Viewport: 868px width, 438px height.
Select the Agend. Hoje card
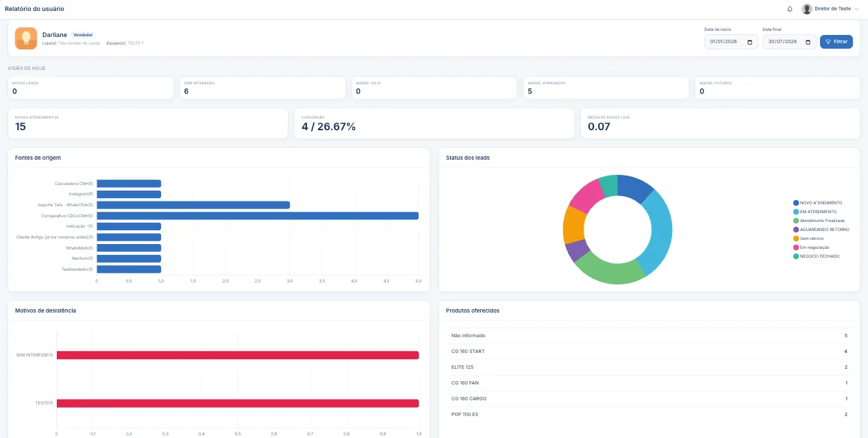[x=434, y=88]
